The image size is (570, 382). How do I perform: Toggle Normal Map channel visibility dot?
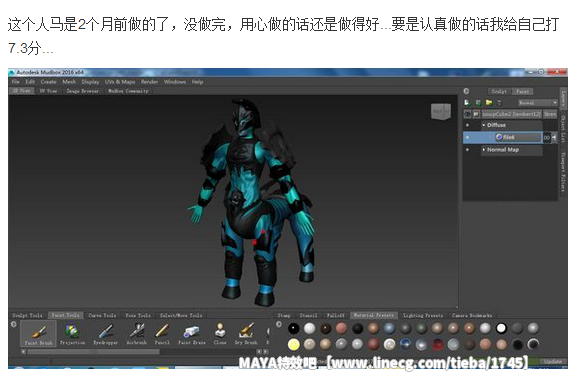coord(467,150)
